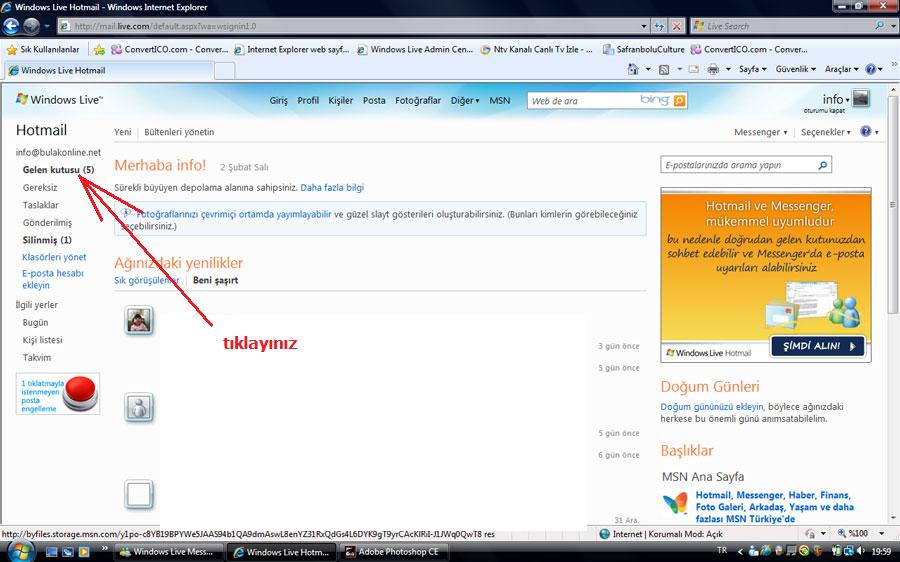This screenshot has height=562, width=900.
Task: Click the orange Bing search button
Action: click(680, 100)
